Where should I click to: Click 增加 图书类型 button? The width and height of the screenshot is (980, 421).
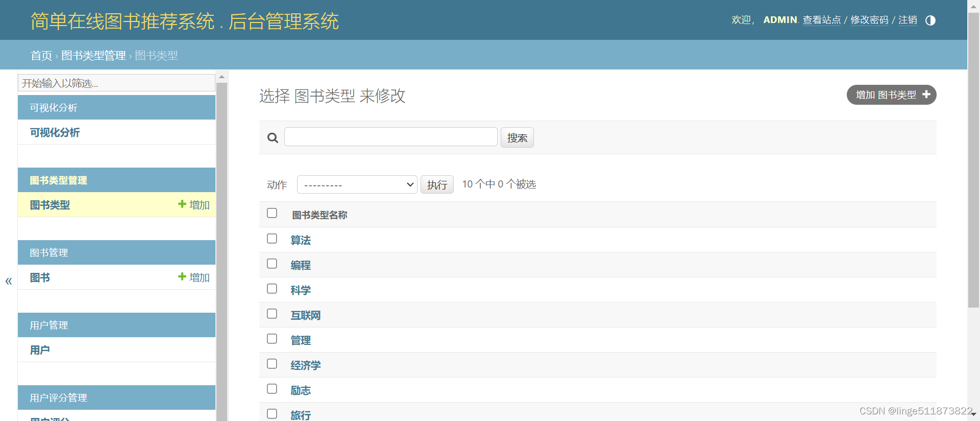[891, 95]
